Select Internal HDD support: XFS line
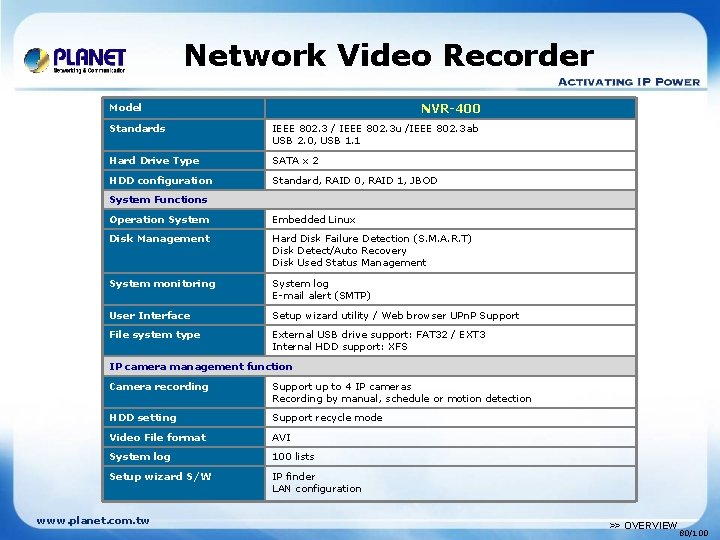Screen dimensions: 720x540 [x=339, y=347]
